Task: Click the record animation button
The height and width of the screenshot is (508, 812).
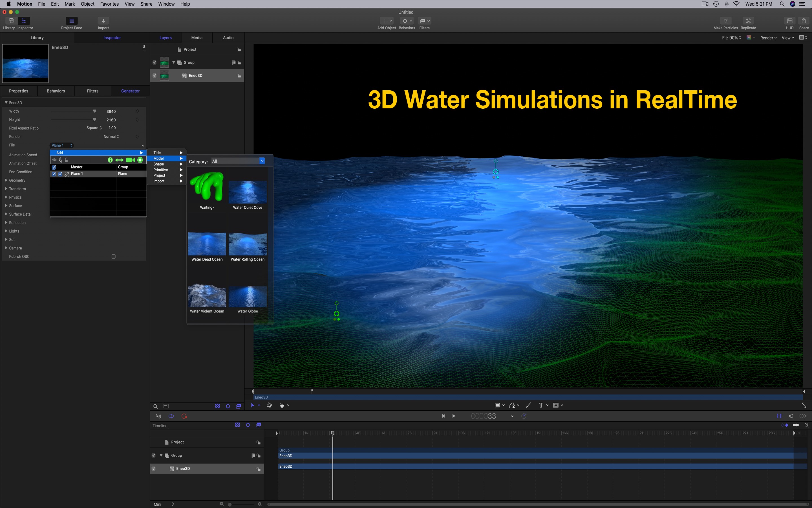Action: (184, 416)
